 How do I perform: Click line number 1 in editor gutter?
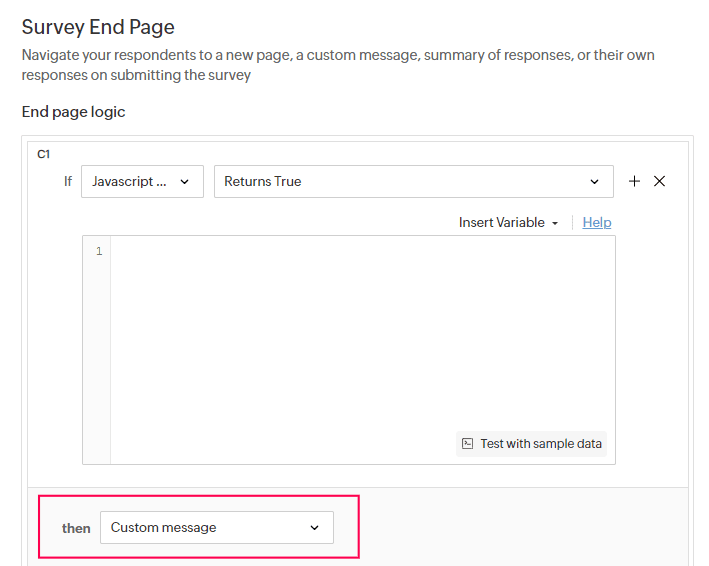98,251
